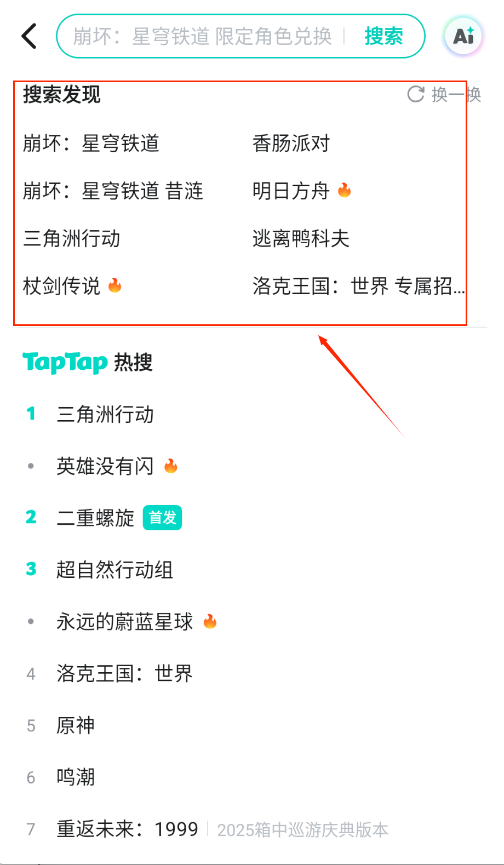Select 英雄没有闪 in hot searches
504x865 pixels.
click(x=105, y=466)
